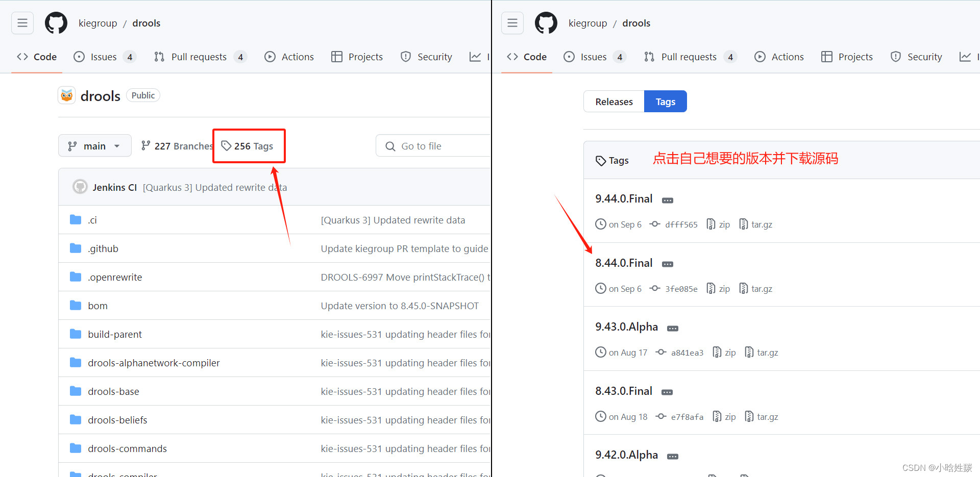Open the 9.44.0.Final tag
Viewport: 980px width, 477px height.
624,198
